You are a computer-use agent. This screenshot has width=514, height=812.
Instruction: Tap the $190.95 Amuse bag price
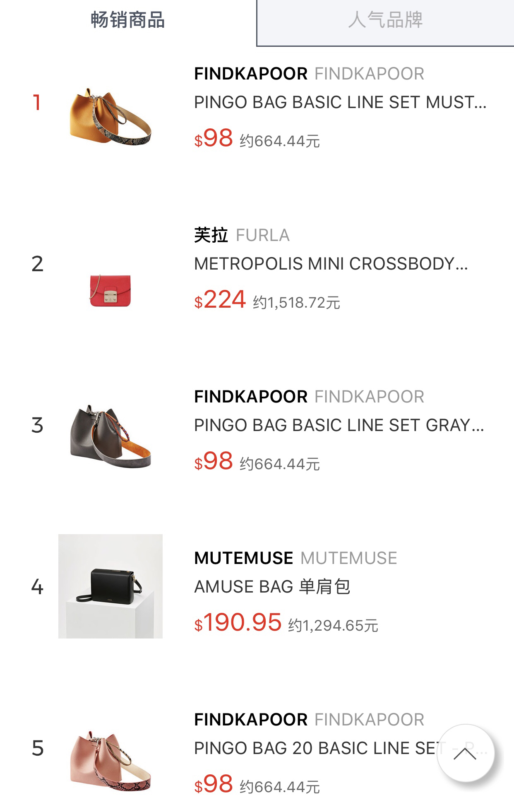[238, 623]
